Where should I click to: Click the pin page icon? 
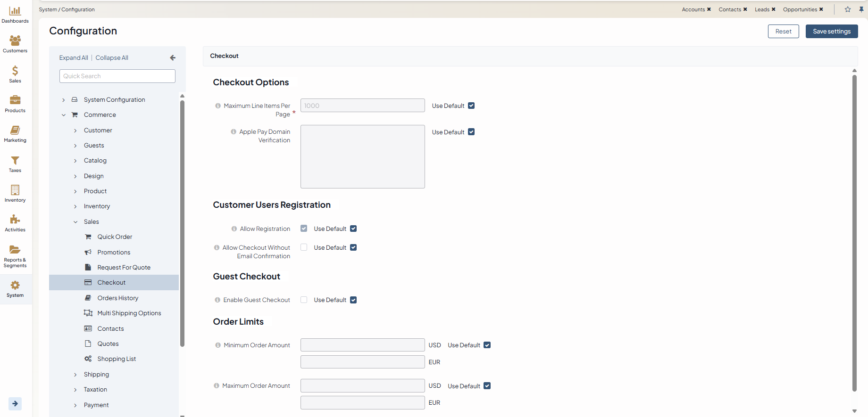[861, 9]
